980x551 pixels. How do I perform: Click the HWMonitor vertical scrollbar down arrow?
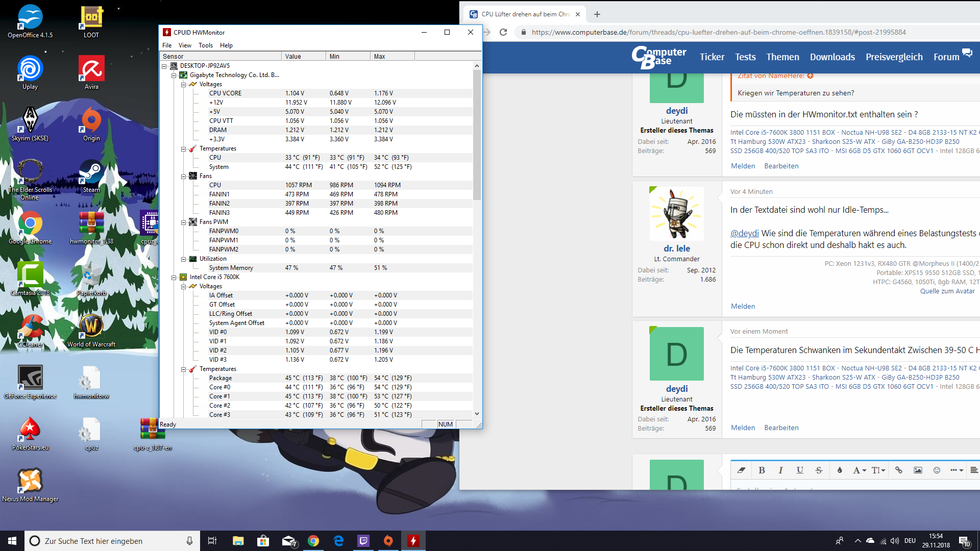(x=477, y=414)
